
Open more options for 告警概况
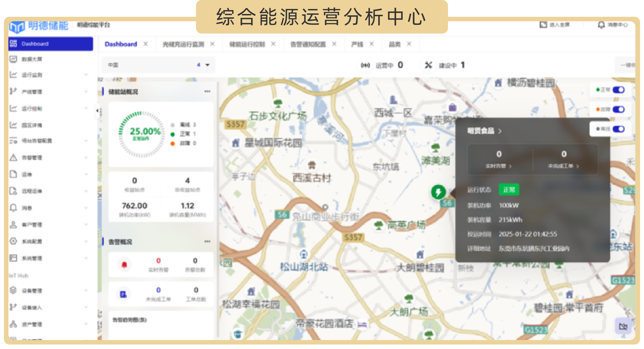(x=207, y=241)
